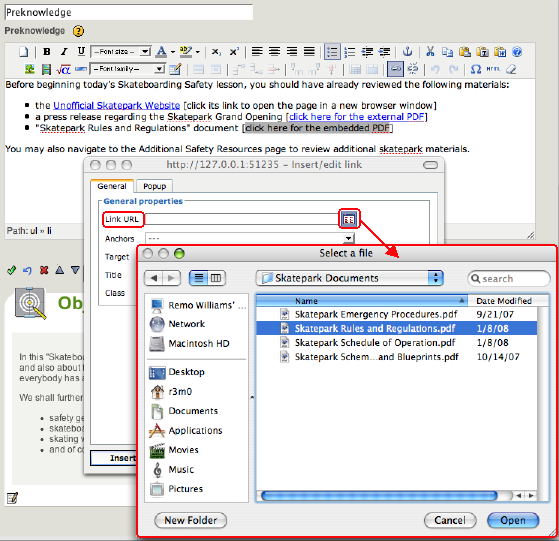Click the paste clipboard icon
The width and height of the screenshot is (559, 541).
coord(465,52)
